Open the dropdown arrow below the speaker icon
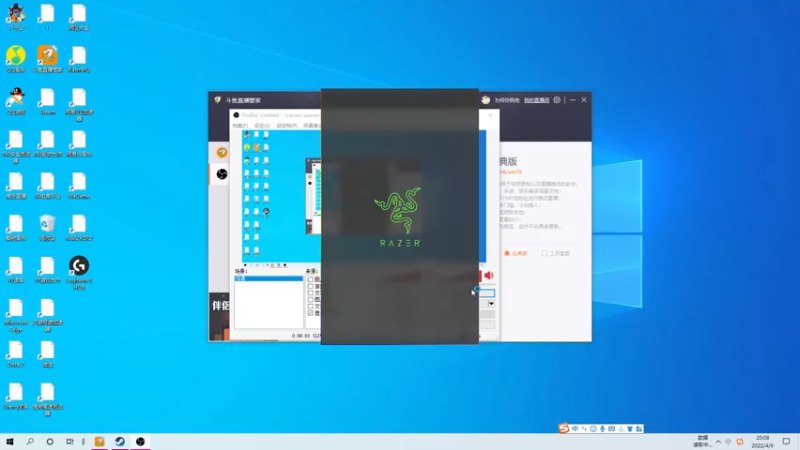This screenshot has height=450, width=800. tap(491, 304)
